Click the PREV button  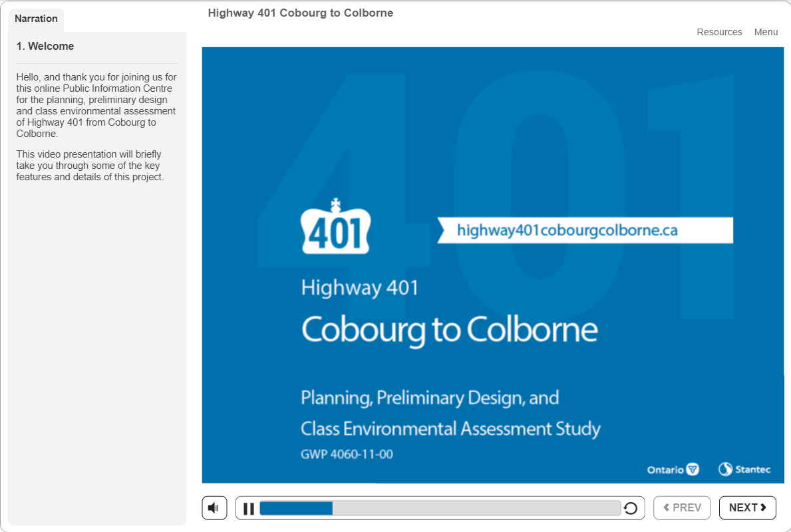click(x=682, y=508)
